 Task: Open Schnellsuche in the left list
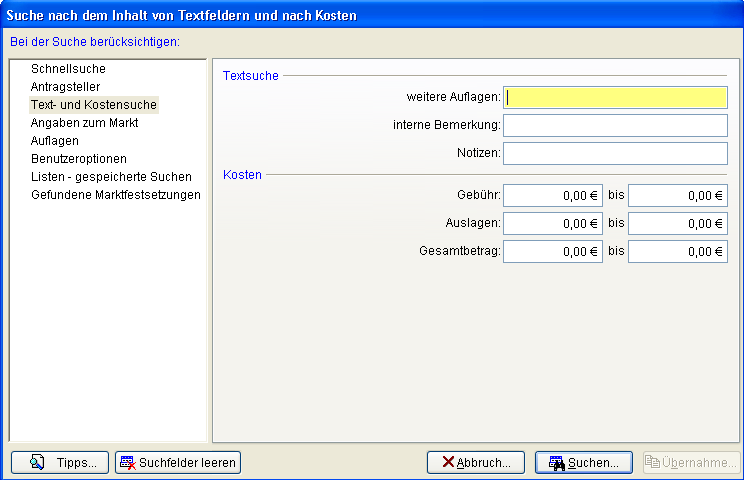tap(68, 69)
